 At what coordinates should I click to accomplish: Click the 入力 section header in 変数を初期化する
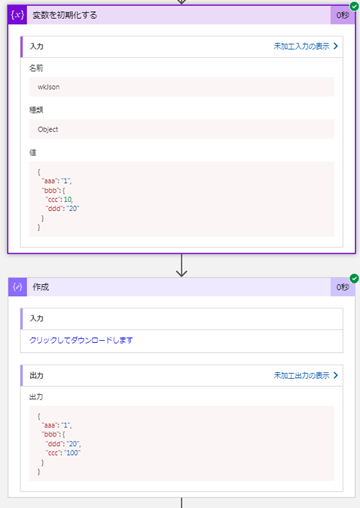(x=182, y=46)
